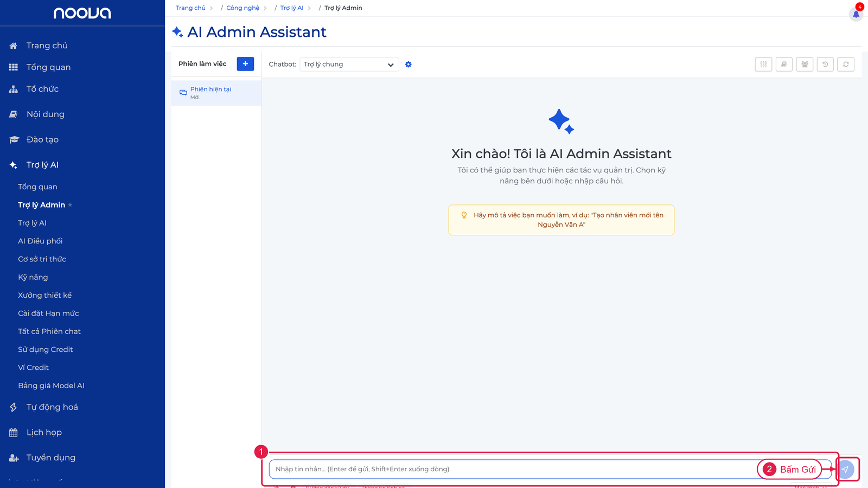Open the Tổ chức organization menu icon
This screenshot has height=488, width=868.
[14, 89]
